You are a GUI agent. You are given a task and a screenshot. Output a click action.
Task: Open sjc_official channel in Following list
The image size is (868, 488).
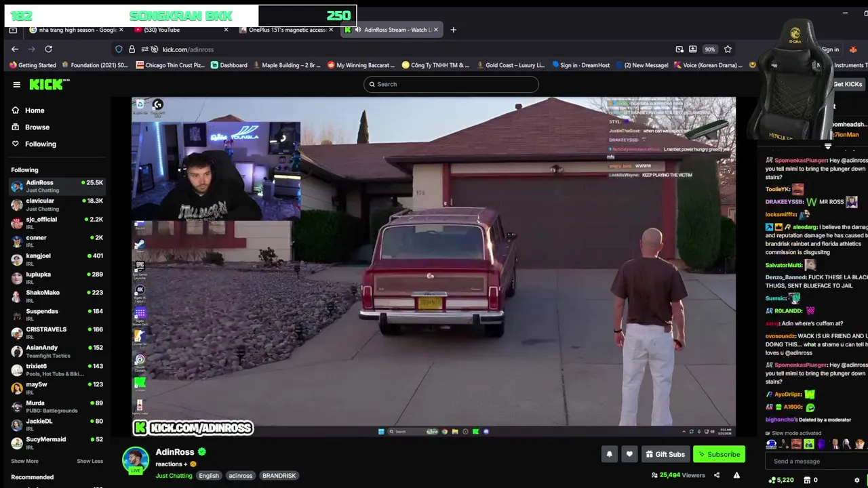point(56,223)
